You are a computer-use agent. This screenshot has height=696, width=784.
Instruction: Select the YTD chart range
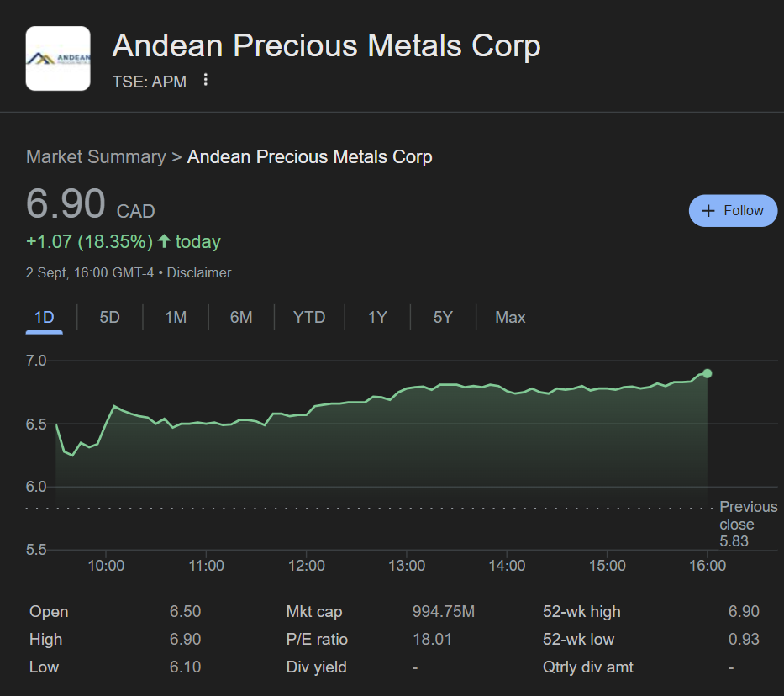click(309, 318)
